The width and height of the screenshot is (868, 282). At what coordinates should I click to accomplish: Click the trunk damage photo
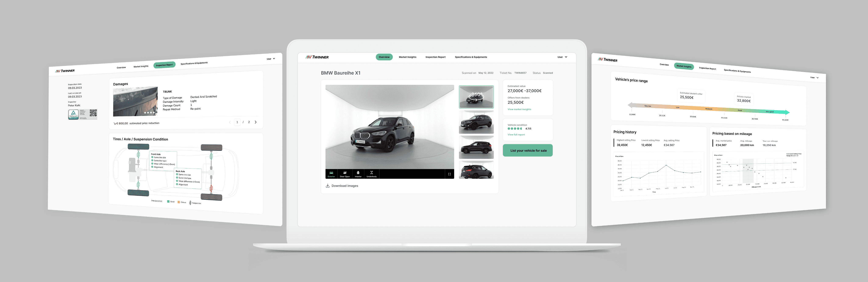pos(135,101)
